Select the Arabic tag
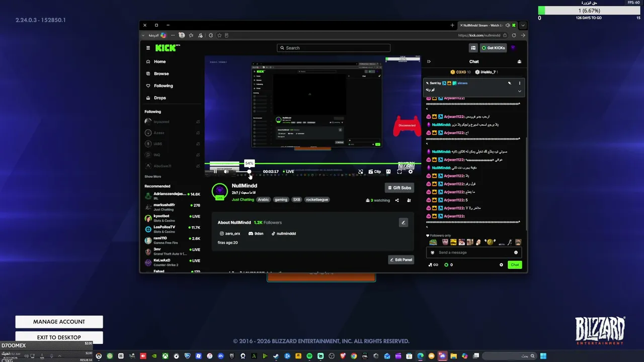The width and height of the screenshot is (644, 362). pyautogui.click(x=264, y=200)
